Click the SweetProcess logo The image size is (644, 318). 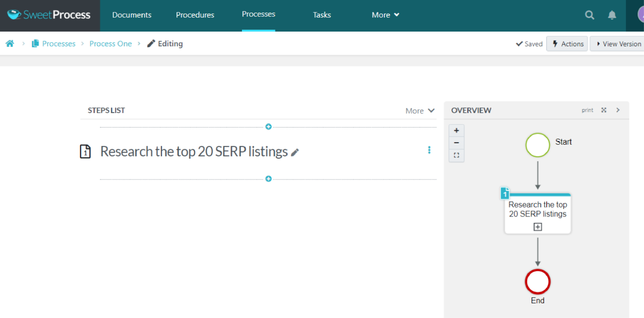click(x=49, y=15)
